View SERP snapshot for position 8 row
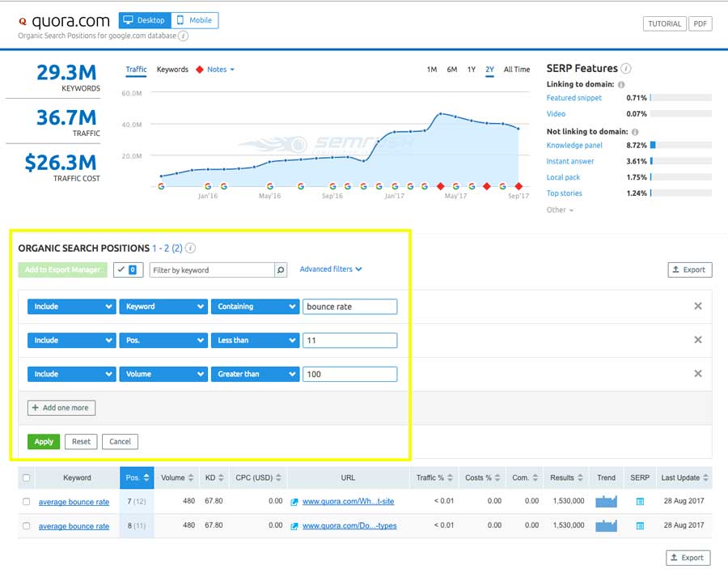 click(640, 525)
